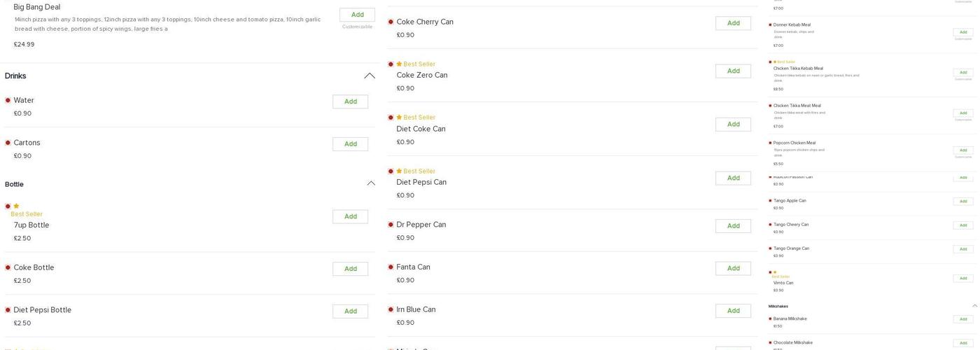
Task: Collapse the Milkshakes section
Action: (974, 306)
